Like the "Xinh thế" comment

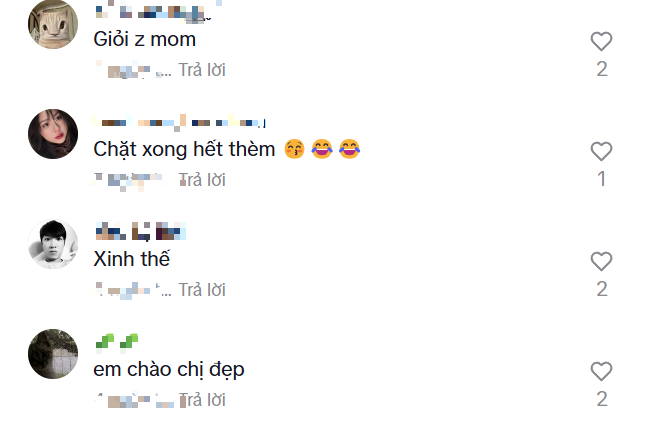point(601,261)
